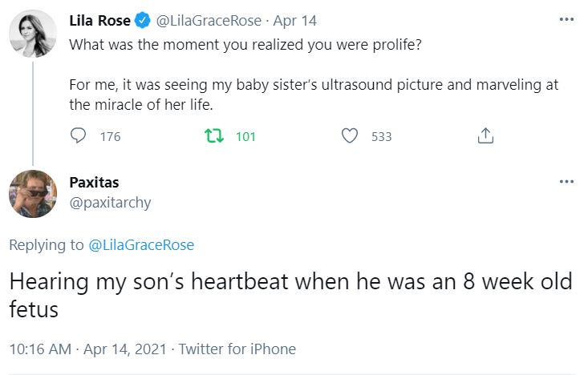Click @LilaGraceRose in Replying to line
Viewport: 588px width, 375px height.
tap(140, 244)
